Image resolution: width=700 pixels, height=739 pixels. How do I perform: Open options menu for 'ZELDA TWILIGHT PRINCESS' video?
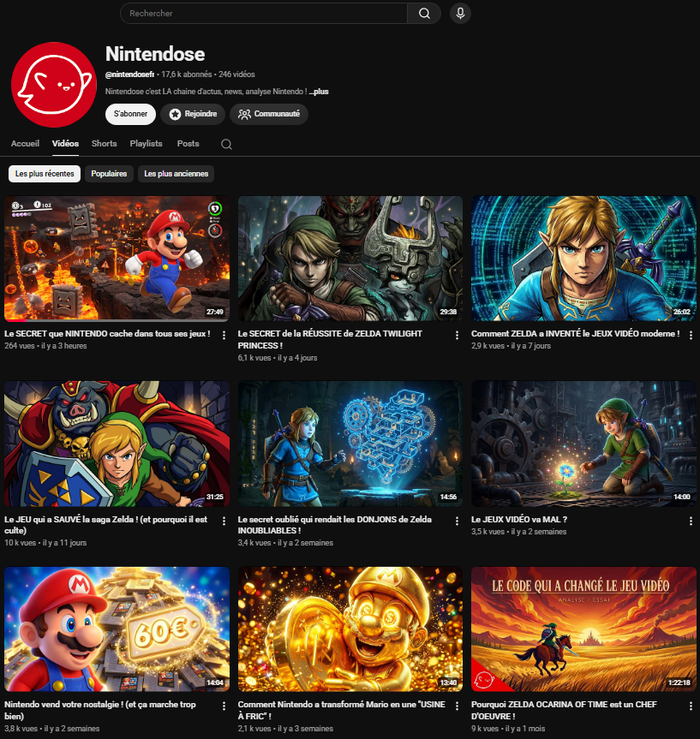pyautogui.click(x=457, y=335)
